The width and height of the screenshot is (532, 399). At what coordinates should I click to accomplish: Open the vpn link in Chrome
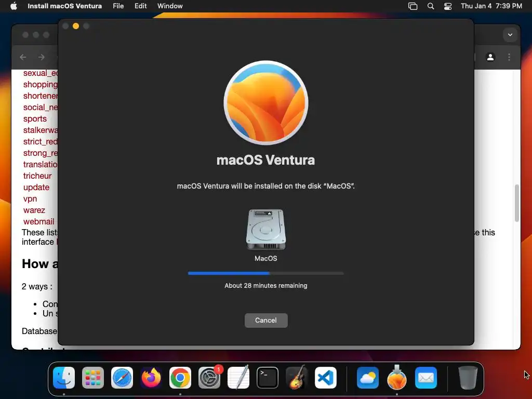click(x=30, y=199)
